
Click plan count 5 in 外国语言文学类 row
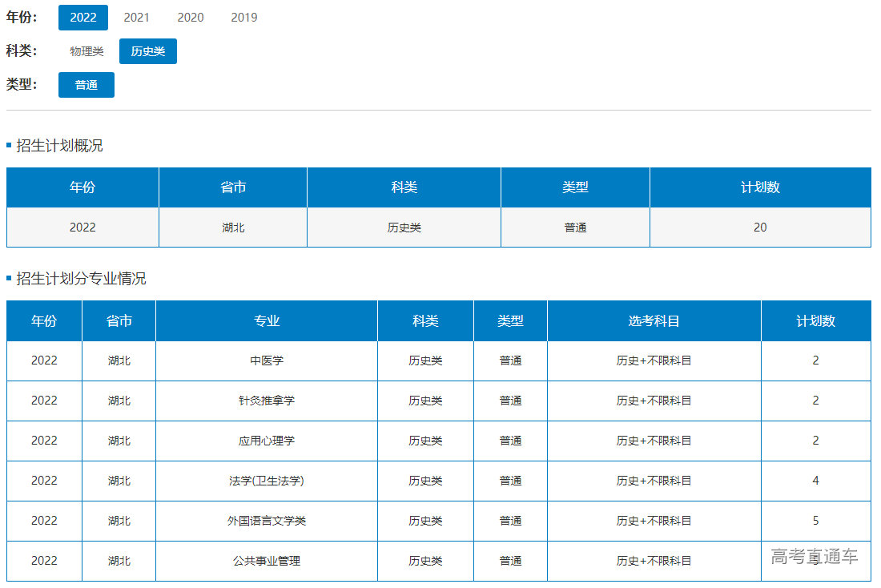(815, 521)
